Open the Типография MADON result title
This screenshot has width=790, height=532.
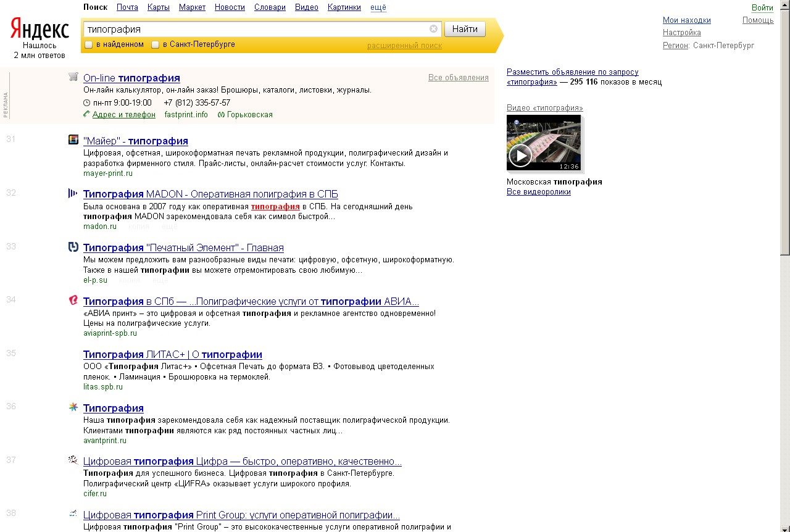(x=210, y=194)
